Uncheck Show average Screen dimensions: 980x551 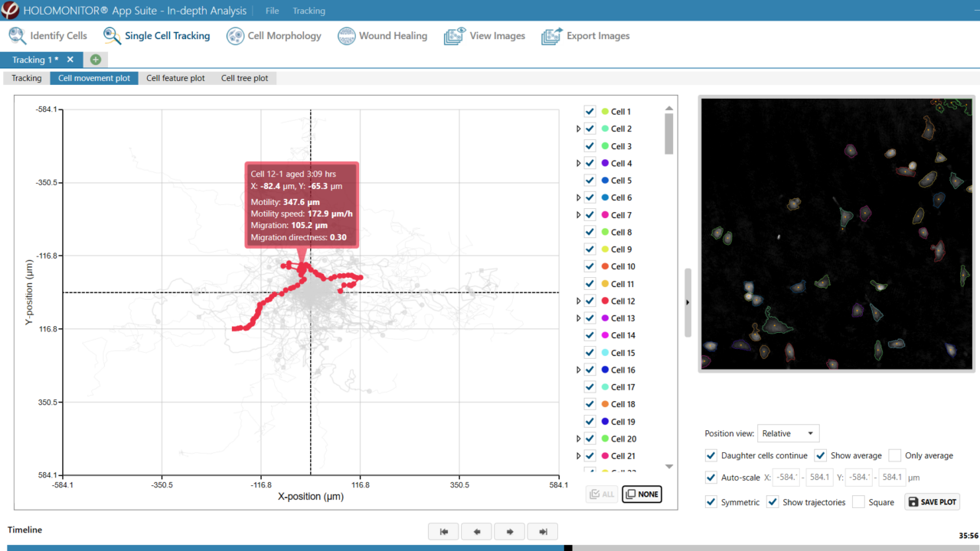(x=821, y=455)
